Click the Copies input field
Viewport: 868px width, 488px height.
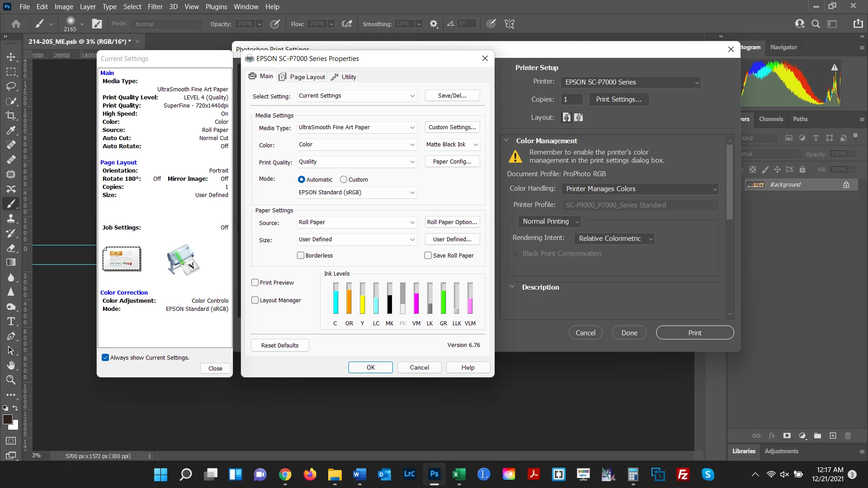(572, 99)
